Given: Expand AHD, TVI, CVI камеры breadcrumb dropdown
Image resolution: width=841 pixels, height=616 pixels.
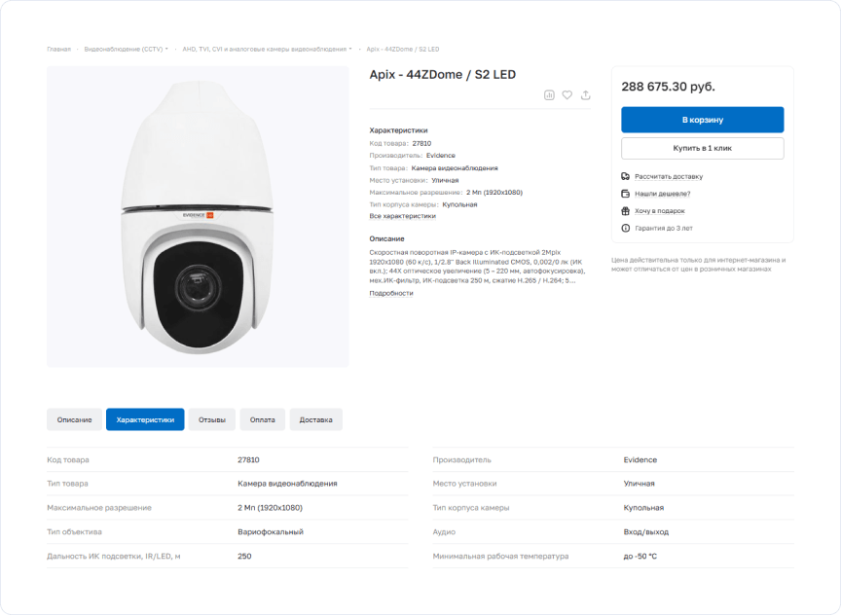Looking at the screenshot, I should 350,49.
